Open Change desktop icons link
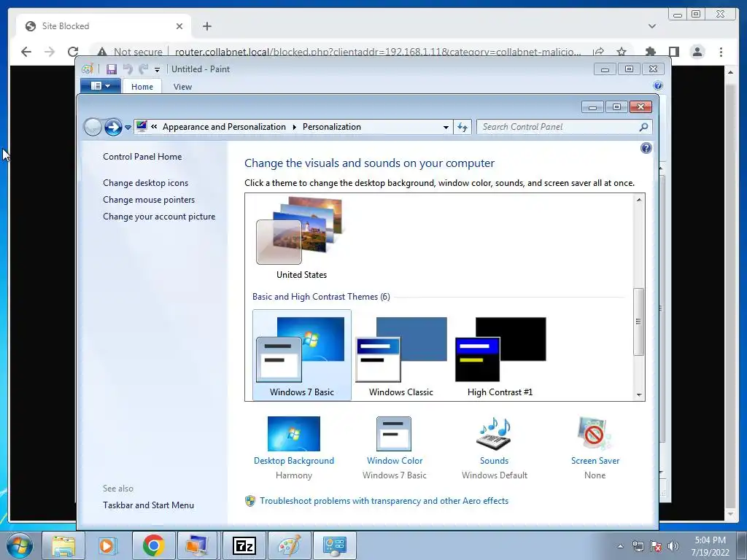Screen dimensions: 747x560 coord(145,183)
